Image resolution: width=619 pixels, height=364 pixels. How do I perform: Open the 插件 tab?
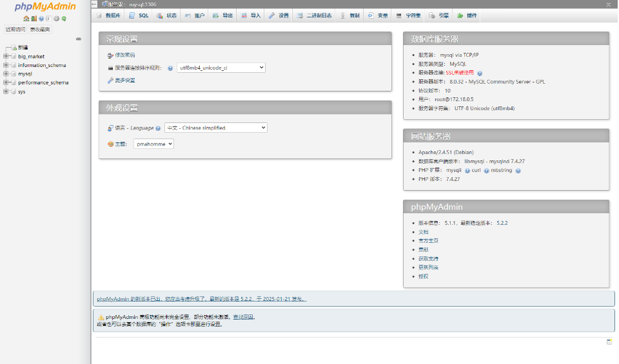[467, 15]
